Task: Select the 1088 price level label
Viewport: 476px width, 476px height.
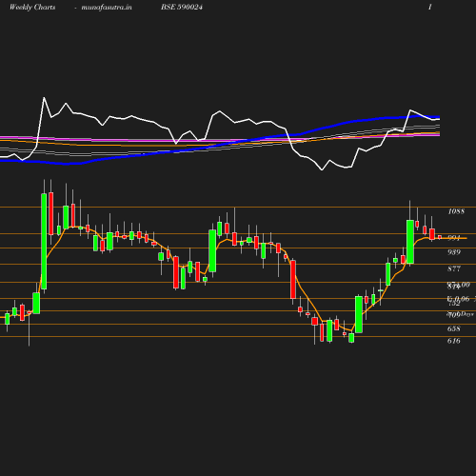Action: coord(456,211)
